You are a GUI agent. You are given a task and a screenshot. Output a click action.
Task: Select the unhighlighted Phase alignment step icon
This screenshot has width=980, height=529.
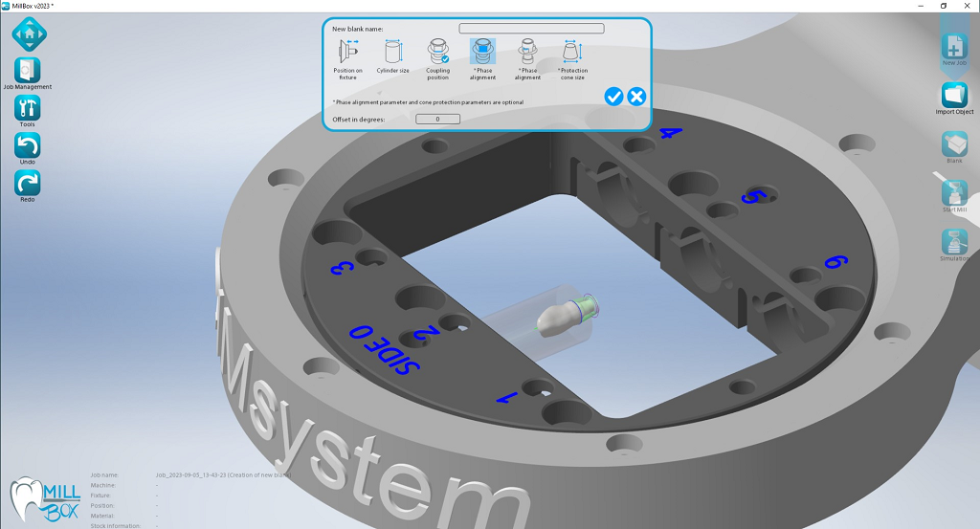click(527, 52)
